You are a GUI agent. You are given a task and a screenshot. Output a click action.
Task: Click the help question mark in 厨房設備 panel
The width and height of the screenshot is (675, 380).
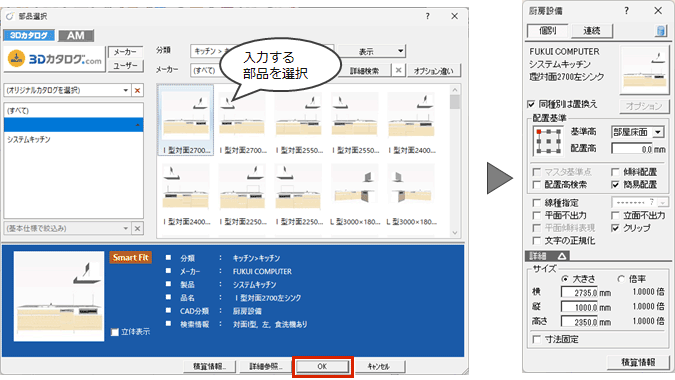(626, 11)
